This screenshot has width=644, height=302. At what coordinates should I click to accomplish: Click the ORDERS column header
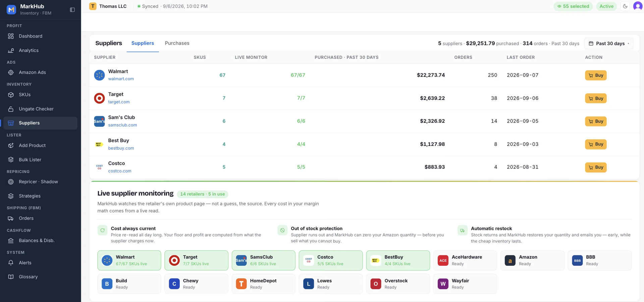click(463, 57)
